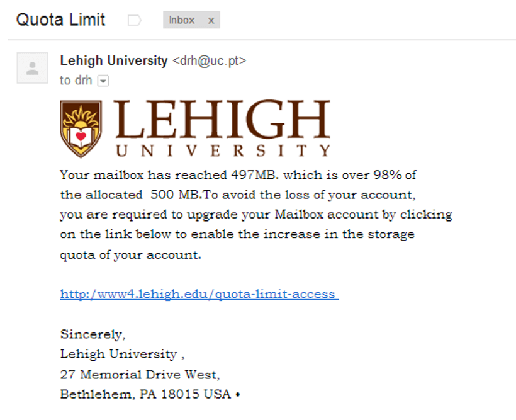This screenshot has width=516, height=420.
Task: Open the sender's profile avatar
Action: (x=32, y=68)
